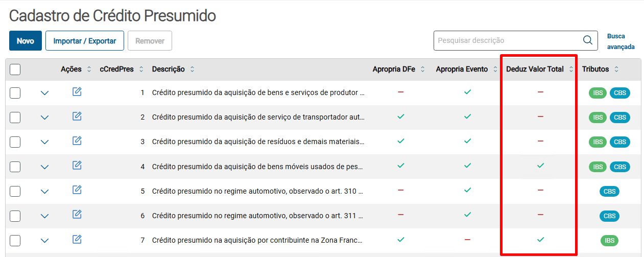Viewport: 644px width, 257px height.
Task: Expand row 1 details chevron
Action: pyautogui.click(x=44, y=93)
